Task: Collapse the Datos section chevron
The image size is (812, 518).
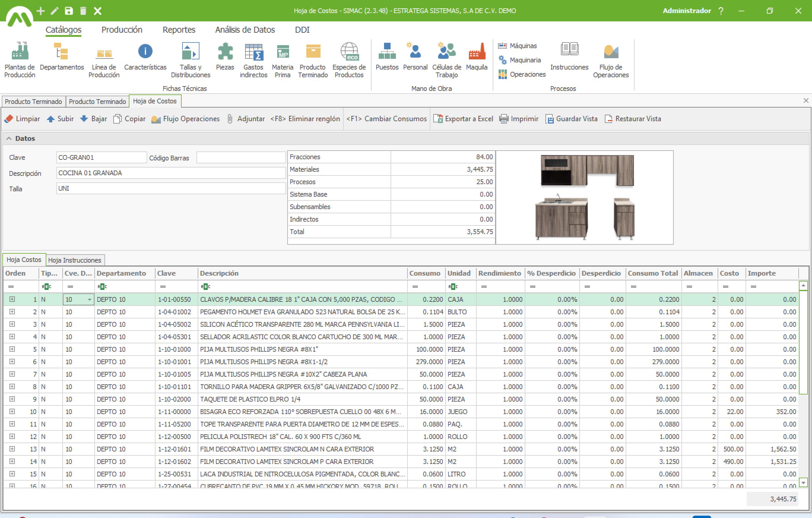Action: tap(9, 138)
